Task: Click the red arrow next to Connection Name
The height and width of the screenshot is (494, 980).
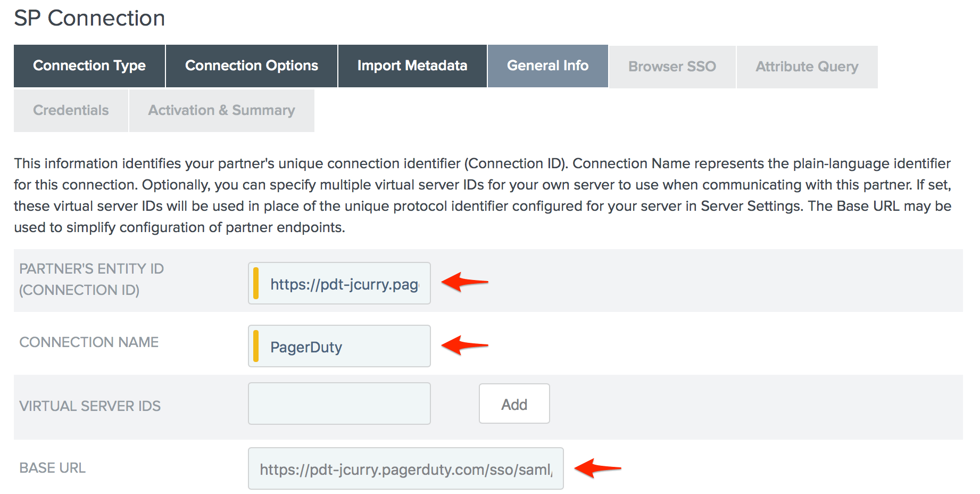Action: tap(464, 345)
